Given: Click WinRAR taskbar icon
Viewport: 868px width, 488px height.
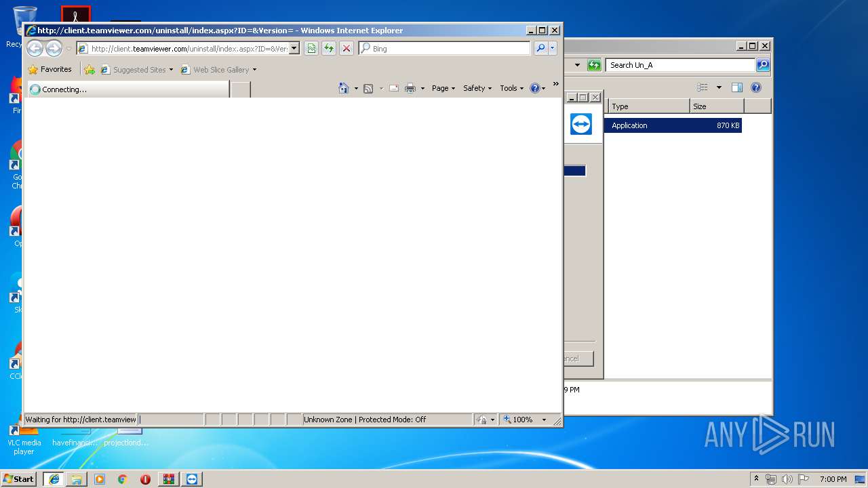Looking at the screenshot, I should click(169, 479).
